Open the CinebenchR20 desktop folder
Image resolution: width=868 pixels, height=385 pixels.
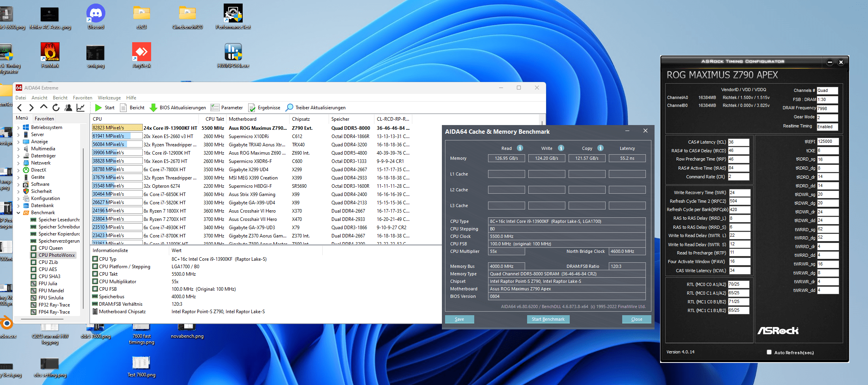point(187,17)
